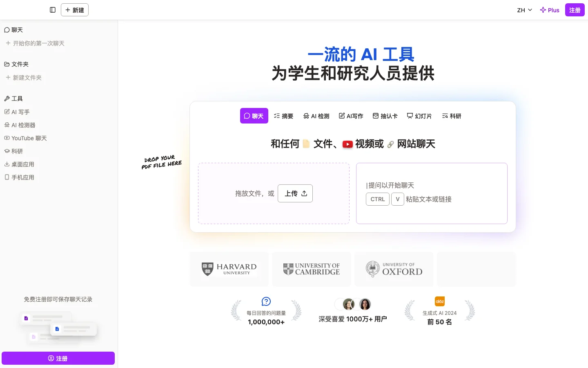Click the 拖放文件 drop zone text
Image resolution: width=588 pixels, height=368 pixels.
255,193
